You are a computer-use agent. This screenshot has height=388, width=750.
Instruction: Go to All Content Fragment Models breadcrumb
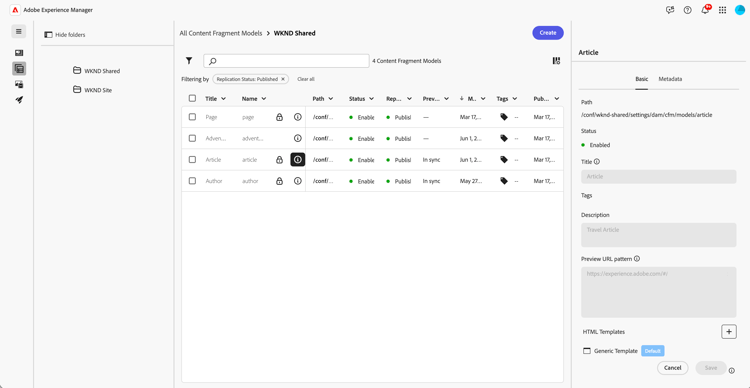pyautogui.click(x=221, y=33)
